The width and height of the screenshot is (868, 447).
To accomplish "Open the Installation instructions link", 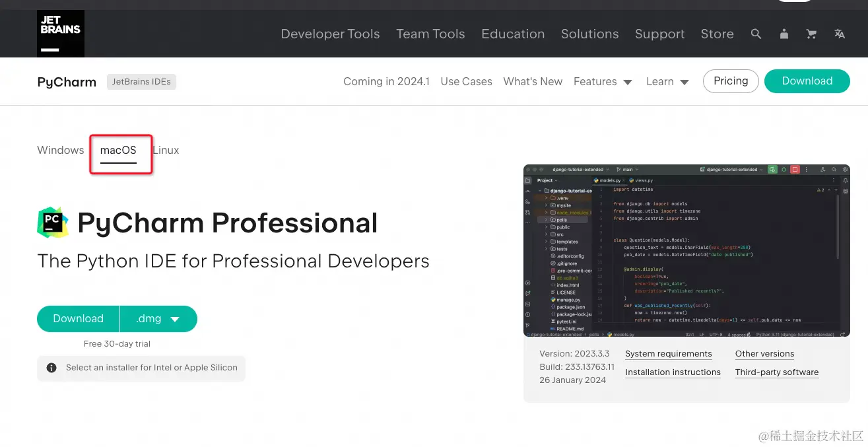I will 673,372.
